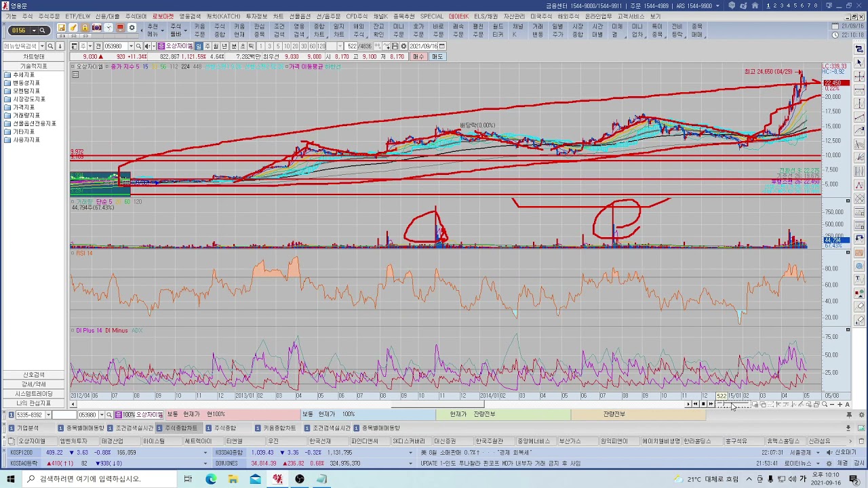The width and height of the screenshot is (868, 488).
Task: Open account 5335-8392 dropdown
Action: click(48, 415)
